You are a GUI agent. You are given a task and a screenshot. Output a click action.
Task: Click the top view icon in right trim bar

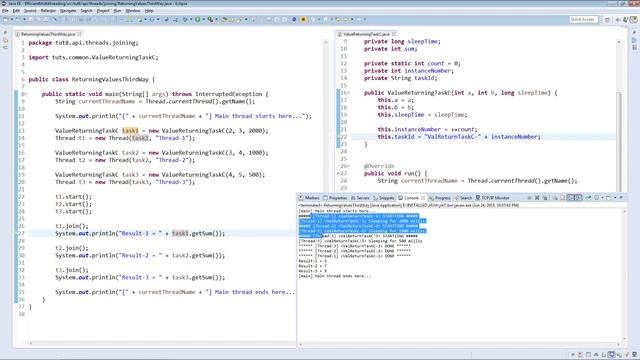[x=634, y=33]
